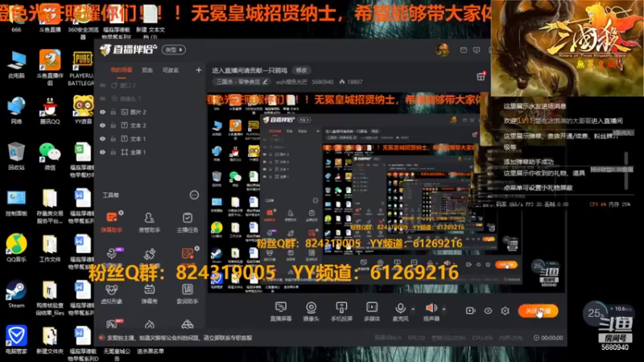Add 直播屏幕 screen capture source
This screenshot has height=362, width=644.
(280, 311)
